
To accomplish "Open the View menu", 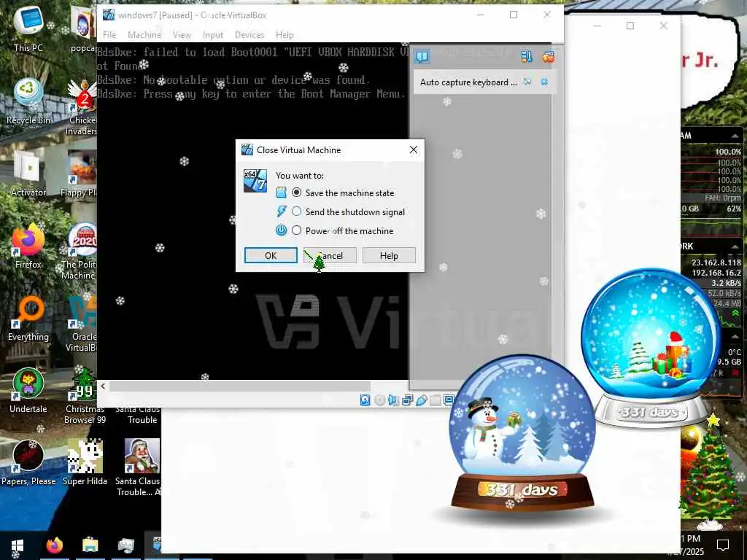I will point(182,35).
